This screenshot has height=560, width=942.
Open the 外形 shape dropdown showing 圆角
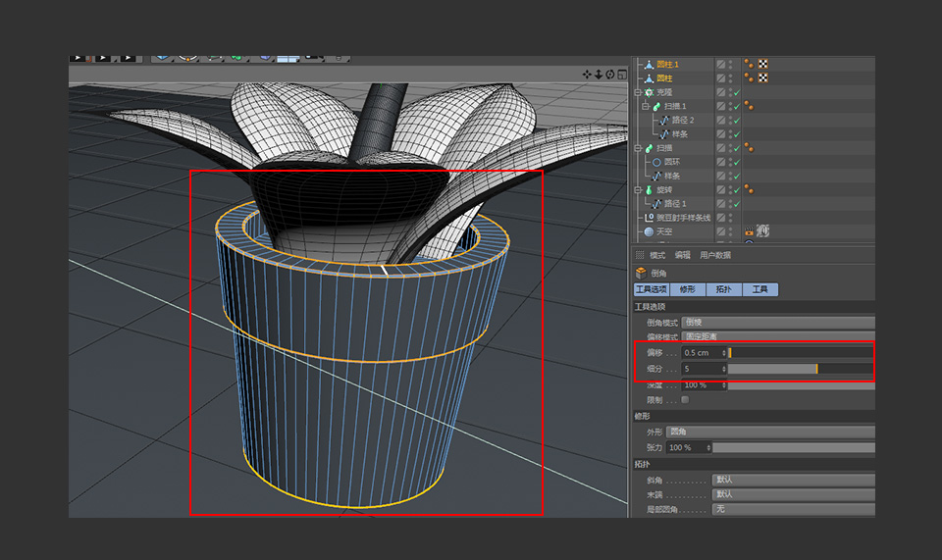point(769,432)
